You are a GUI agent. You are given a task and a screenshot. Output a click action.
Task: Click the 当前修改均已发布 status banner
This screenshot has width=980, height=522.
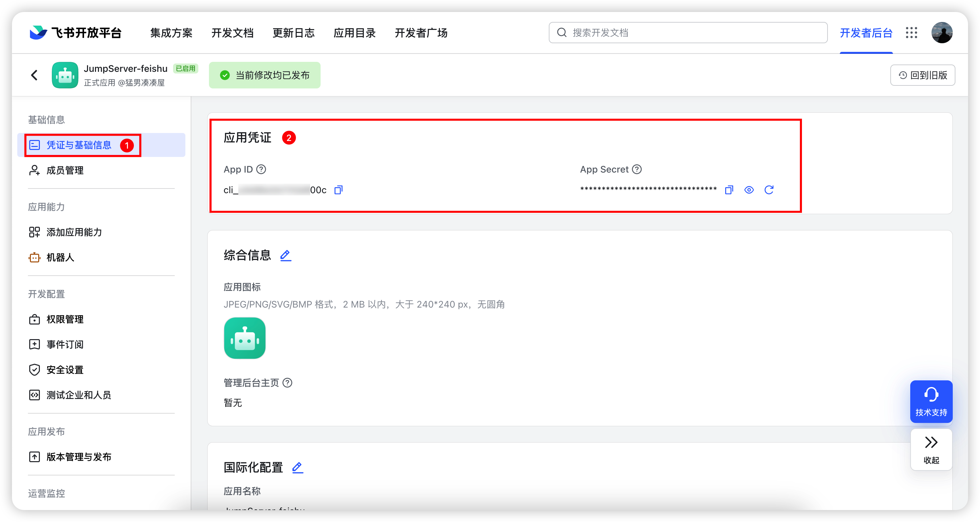[x=264, y=75]
